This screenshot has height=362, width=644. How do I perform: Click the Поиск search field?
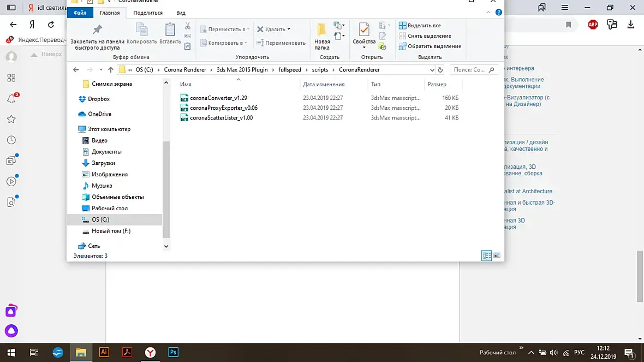[x=474, y=70]
